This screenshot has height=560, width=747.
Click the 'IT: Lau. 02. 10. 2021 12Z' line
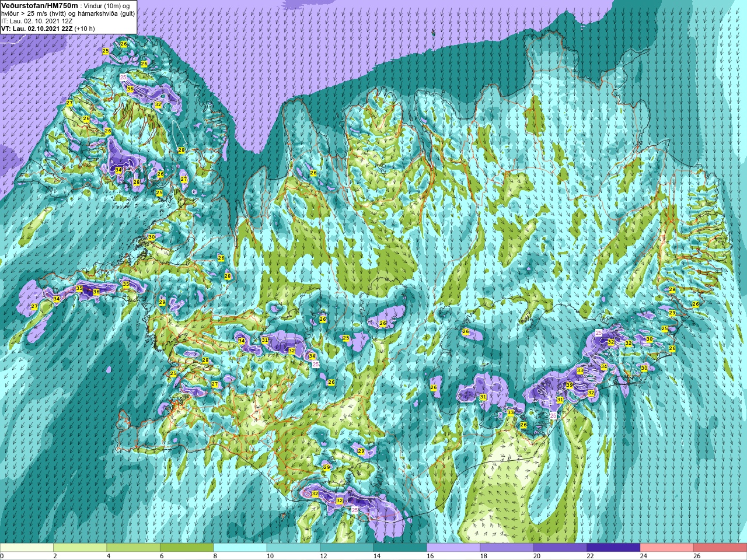pos(37,21)
